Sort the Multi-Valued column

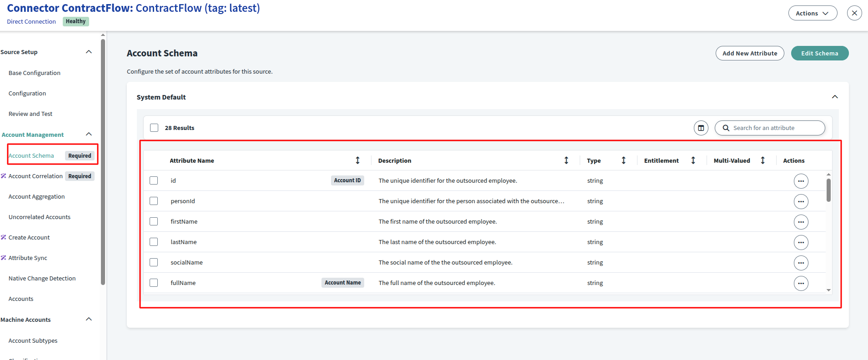point(763,160)
